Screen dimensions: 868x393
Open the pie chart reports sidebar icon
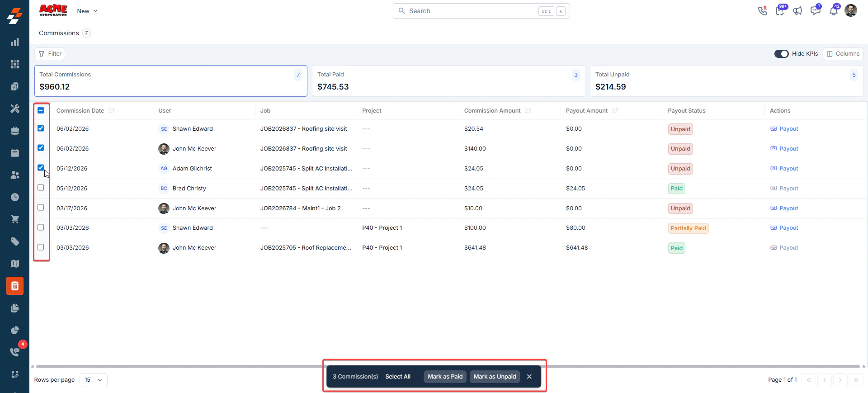pos(15,330)
